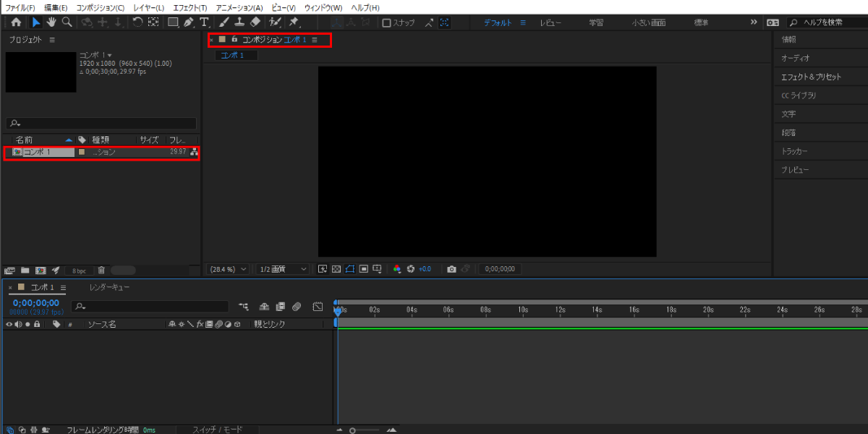Delete selected item with trash icon
The width and height of the screenshot is (868, 434).
pyautogui.click(x=102, y=270)
